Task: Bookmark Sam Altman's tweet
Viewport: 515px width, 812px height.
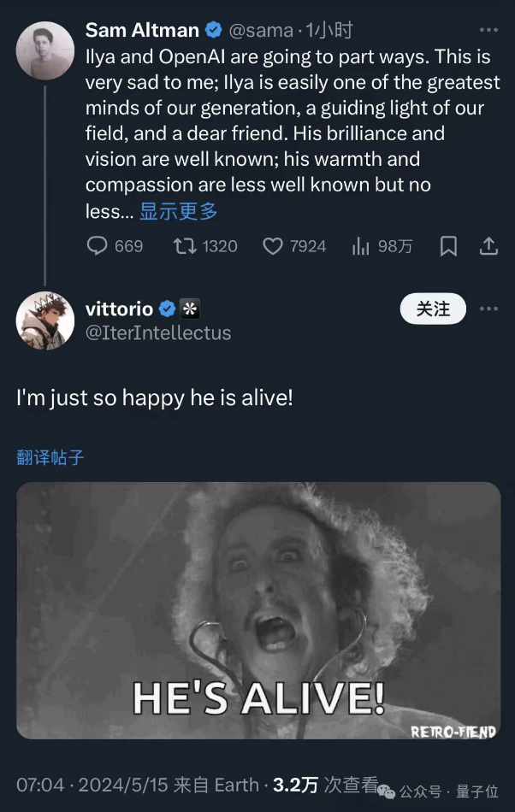Action: (448, 246)
